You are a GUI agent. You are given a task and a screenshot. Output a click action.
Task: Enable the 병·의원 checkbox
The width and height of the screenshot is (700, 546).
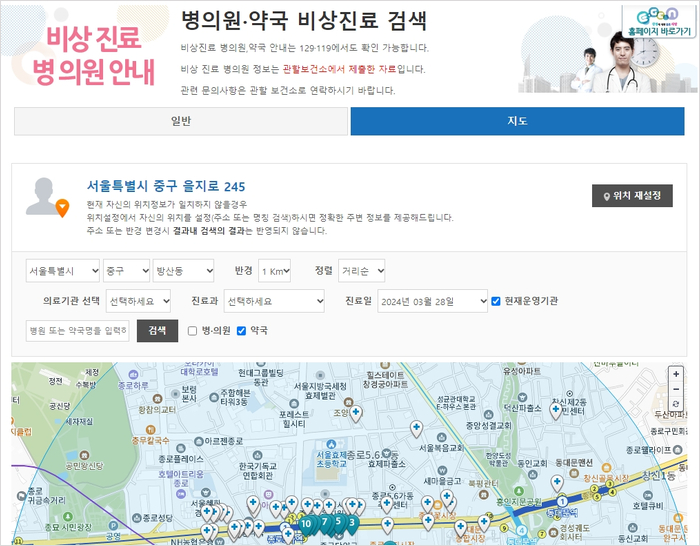(x=192, y=331)
